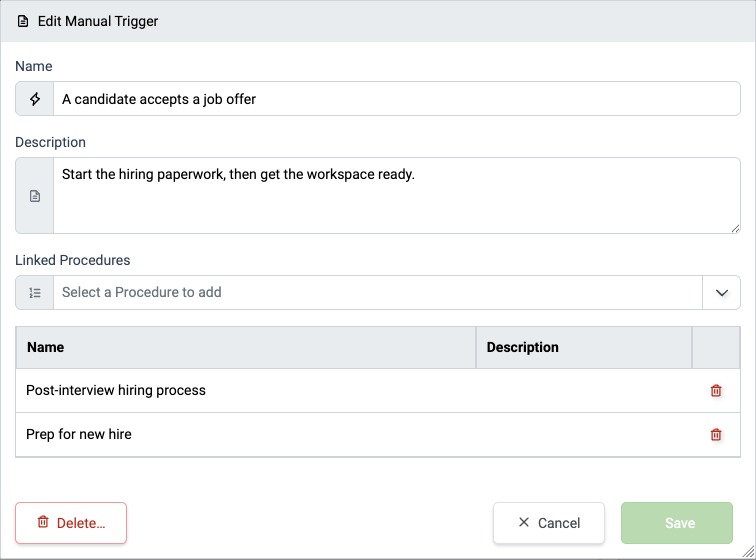Click the Linked Procedures label

(x=72, y=260)
